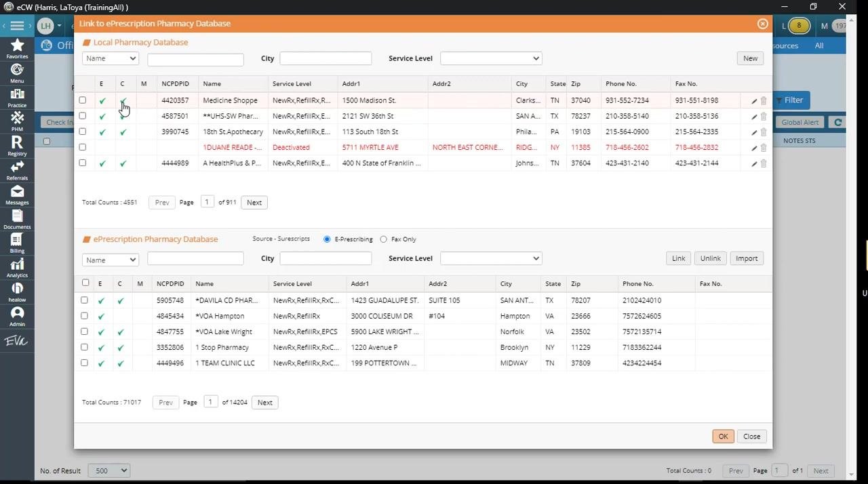The image size is (868, 484).
Task: Open the Favorites sidebar icon
Action: point(17,48)
